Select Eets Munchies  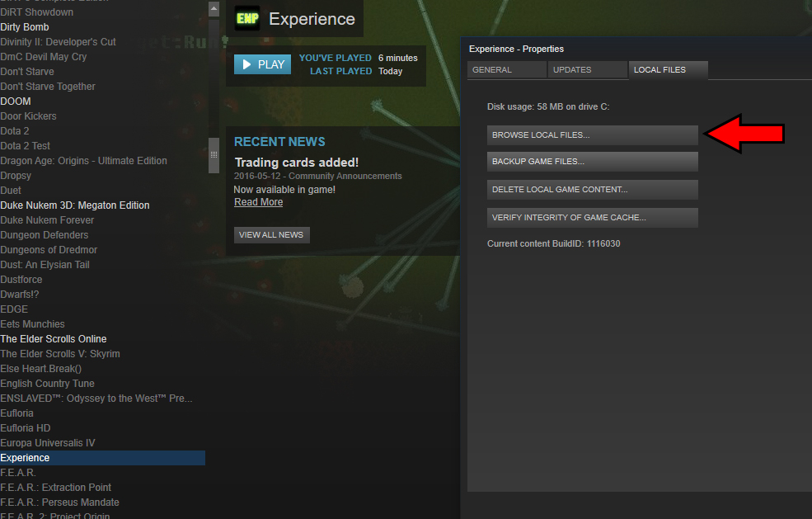click(33, 324)
